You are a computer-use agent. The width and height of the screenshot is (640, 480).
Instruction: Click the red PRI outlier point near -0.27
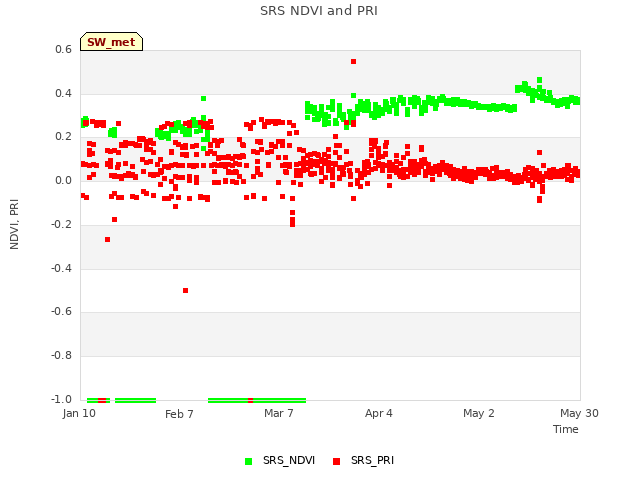(x=107, y=240)
